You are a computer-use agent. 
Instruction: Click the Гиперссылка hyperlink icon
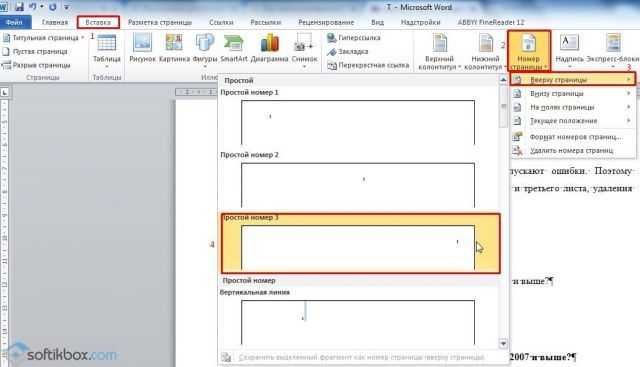click(332, 38)
